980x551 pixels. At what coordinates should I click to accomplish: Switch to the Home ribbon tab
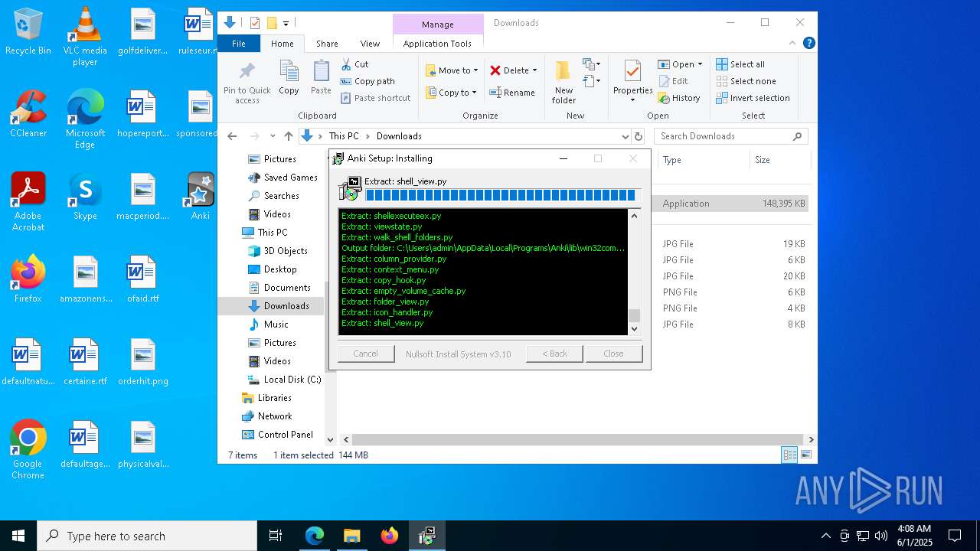point(282,44)
